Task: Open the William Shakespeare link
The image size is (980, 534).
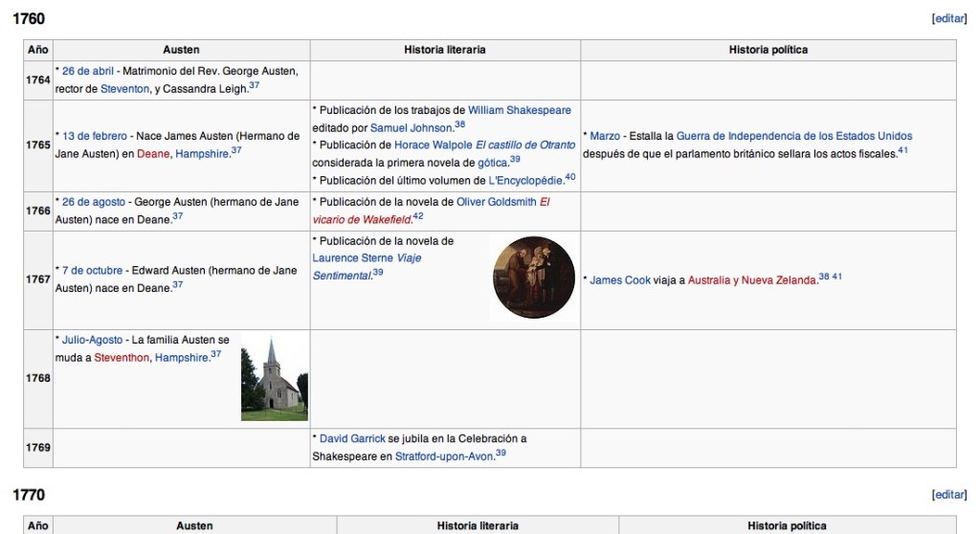Action: [519, 110]
